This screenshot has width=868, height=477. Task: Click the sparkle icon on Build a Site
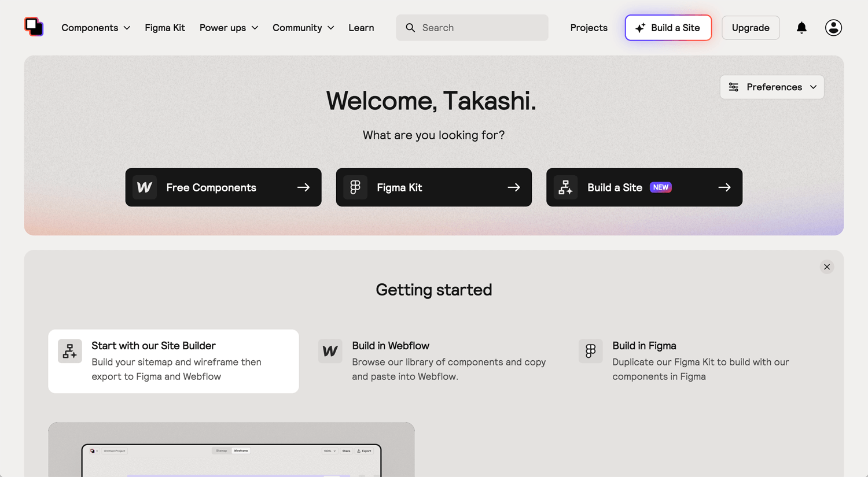640,28
